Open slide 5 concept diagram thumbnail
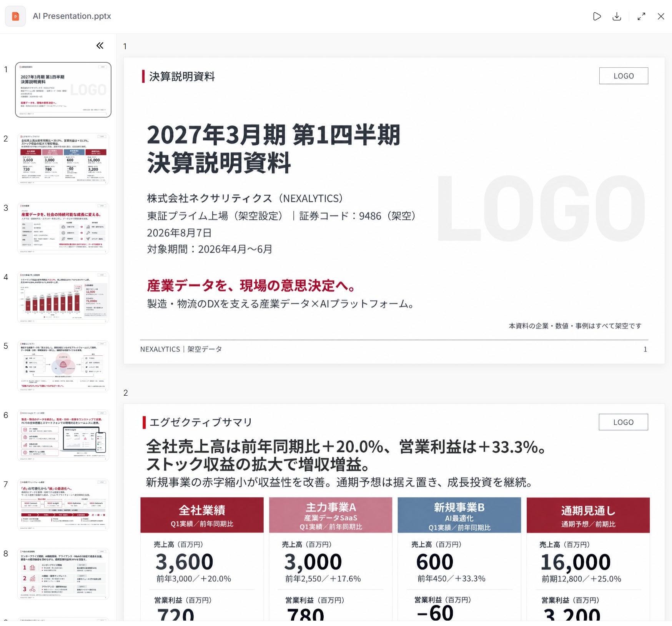The height and width of the screenshot is (626, 672). tap(63, 366)
